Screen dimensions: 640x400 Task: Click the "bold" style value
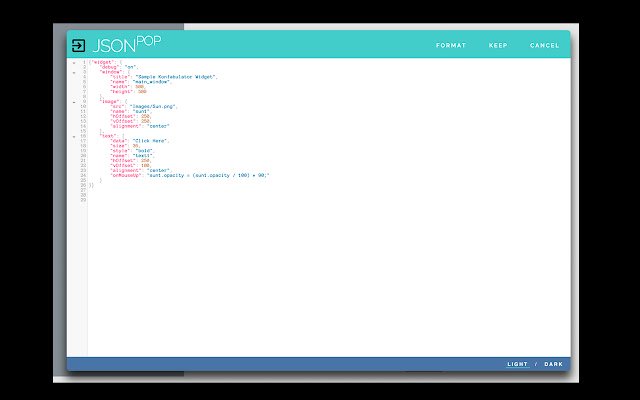143,151
